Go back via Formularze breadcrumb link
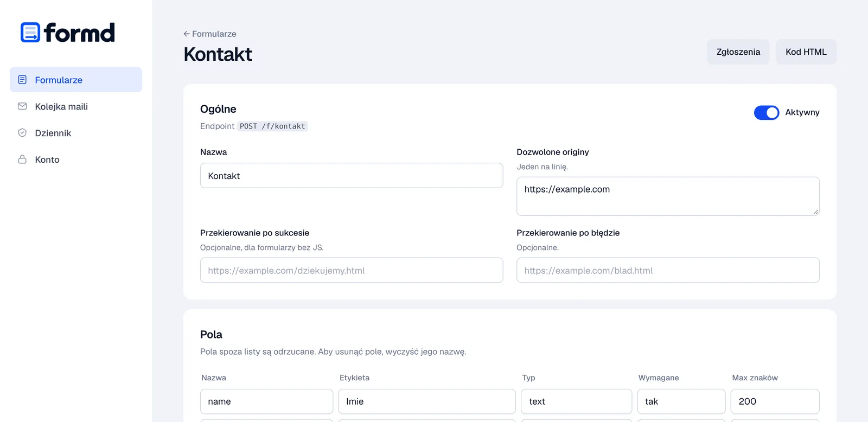The height and width of the screenshot is (422, 868). pos(210,34)
